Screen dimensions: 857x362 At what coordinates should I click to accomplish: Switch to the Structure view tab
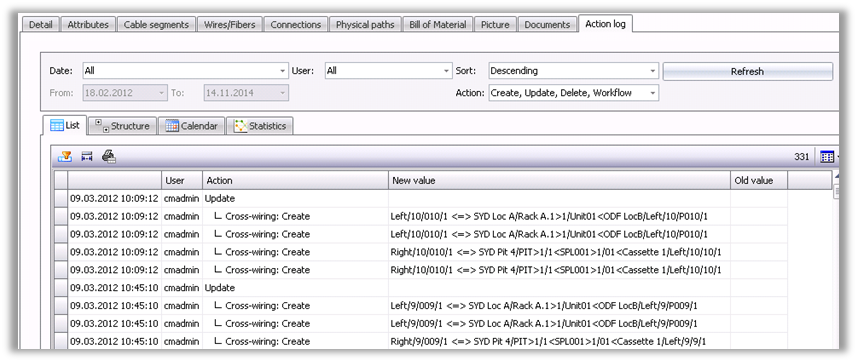point(122,126)
